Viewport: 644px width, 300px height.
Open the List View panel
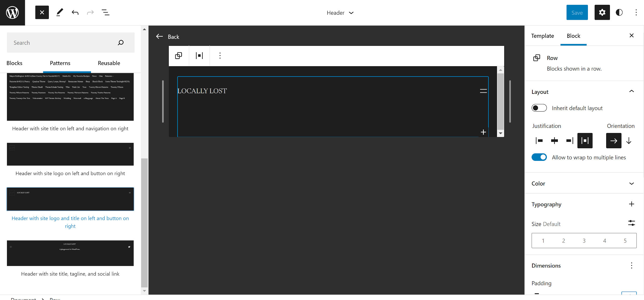pyautogui.click(x=106, y=12)
